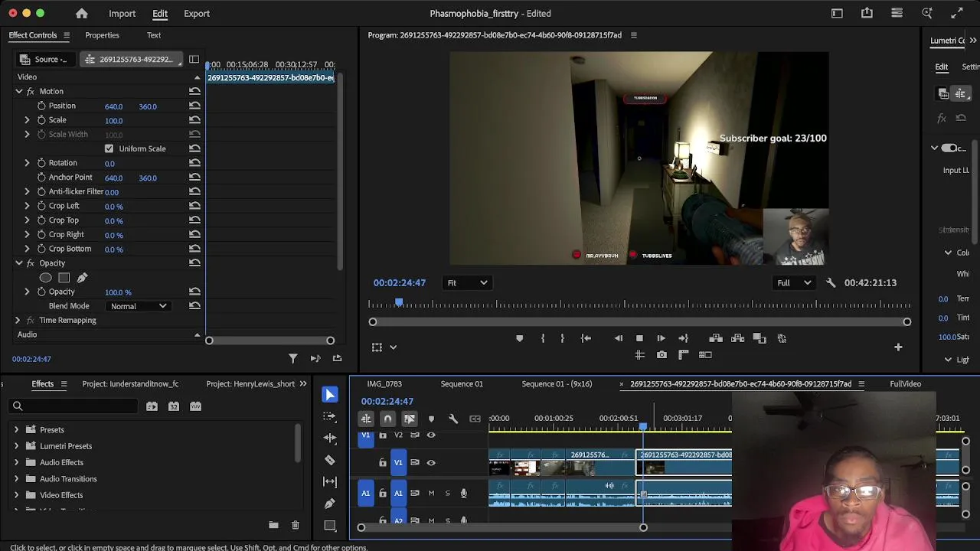Viewport: 980px width, 551px height.
Task: Open the Fit zoom level dropdown
Action: [467, 283]
